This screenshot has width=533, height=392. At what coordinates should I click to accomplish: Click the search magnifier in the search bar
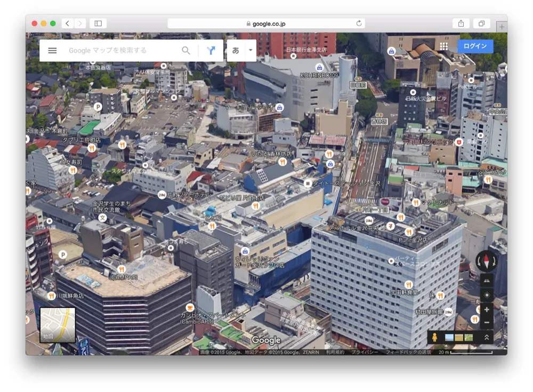coord(186,50)
